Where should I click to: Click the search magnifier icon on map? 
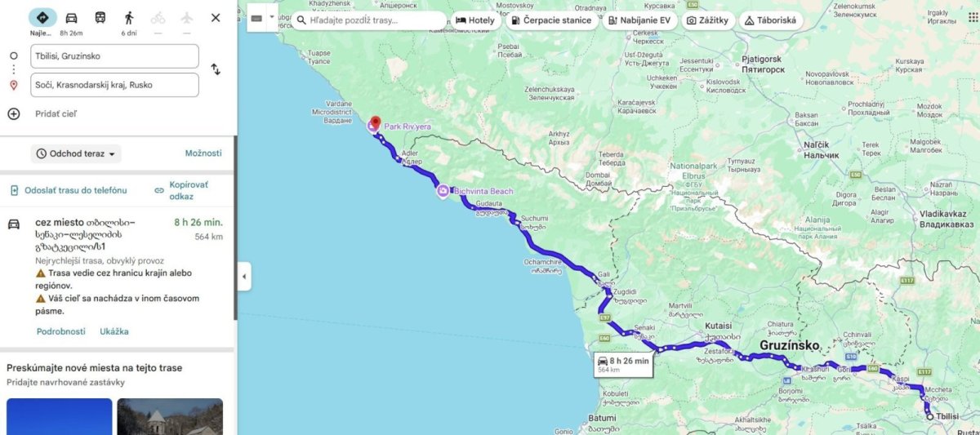(301, 20)
